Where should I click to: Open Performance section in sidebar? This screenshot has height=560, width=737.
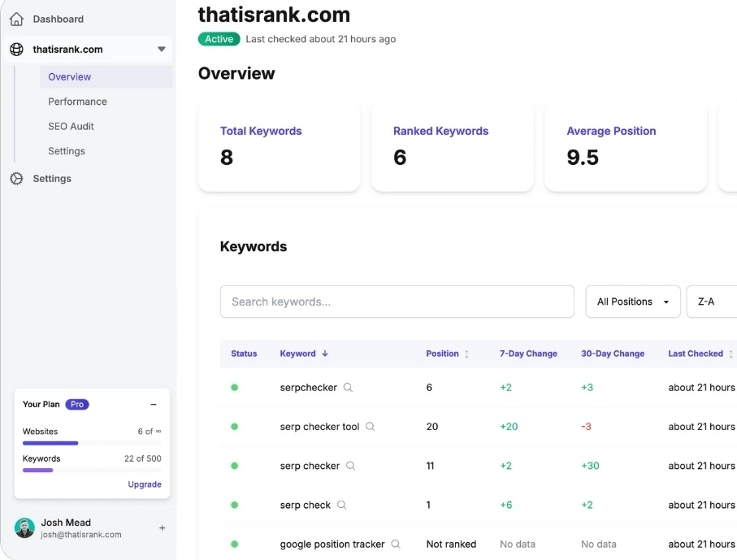coord(77,102)
